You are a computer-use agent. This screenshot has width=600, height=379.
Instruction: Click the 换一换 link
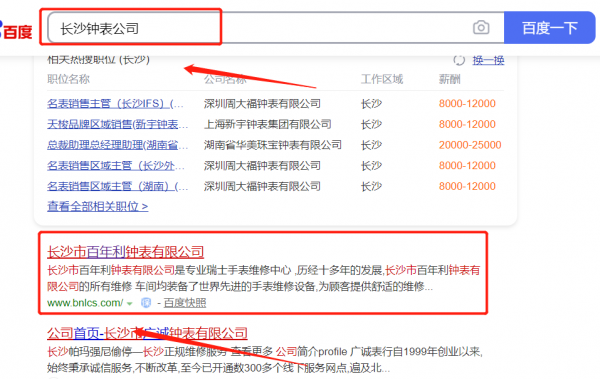pyautogui.click(x=488, y=60)
